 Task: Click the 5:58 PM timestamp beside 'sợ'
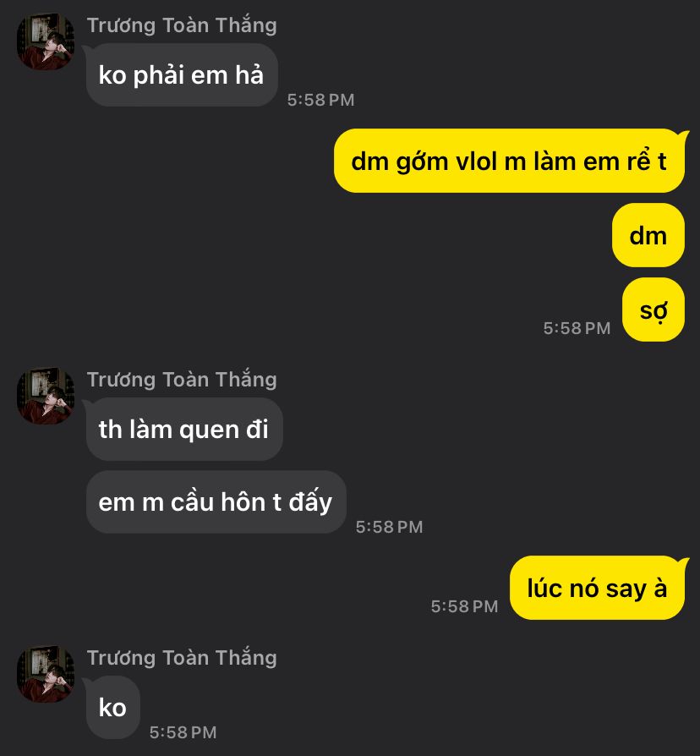(577, 328)
